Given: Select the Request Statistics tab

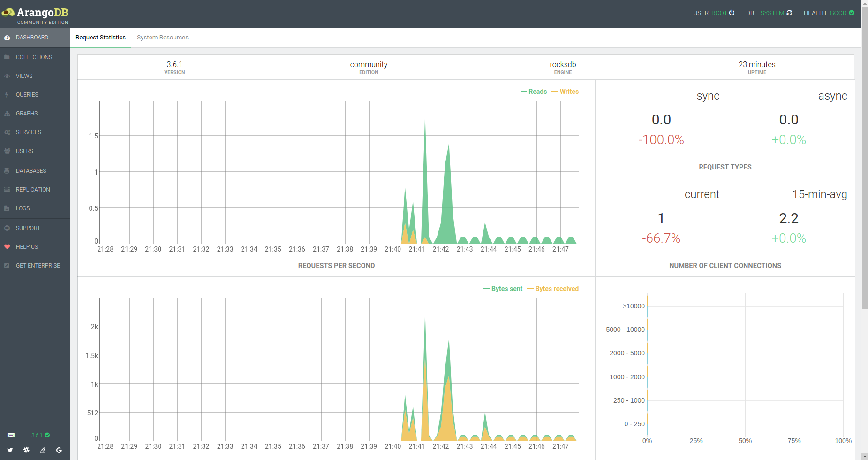Looking at the screenshot, I should pyautogui.click(x=100, y=38).
